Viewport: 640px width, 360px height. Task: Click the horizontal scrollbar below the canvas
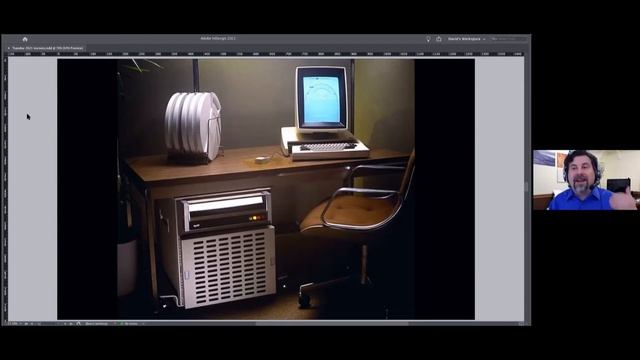click(x=331, y=324)
